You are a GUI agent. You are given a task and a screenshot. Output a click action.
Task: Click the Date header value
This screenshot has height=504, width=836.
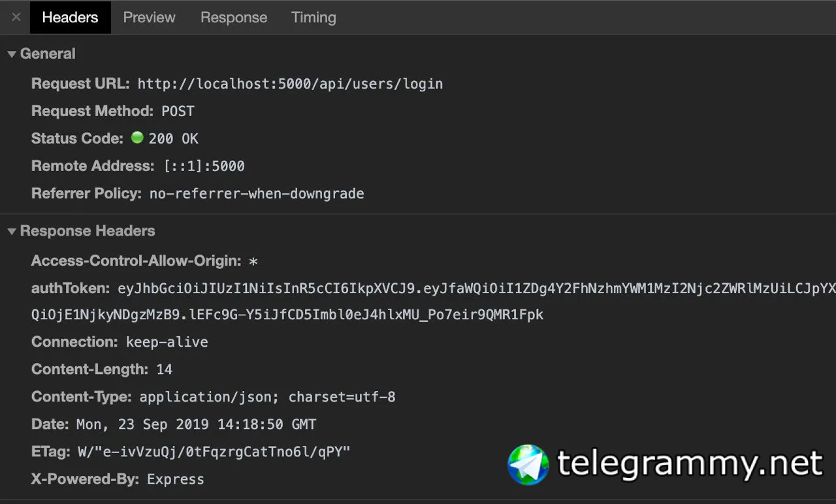pos(196,424)
